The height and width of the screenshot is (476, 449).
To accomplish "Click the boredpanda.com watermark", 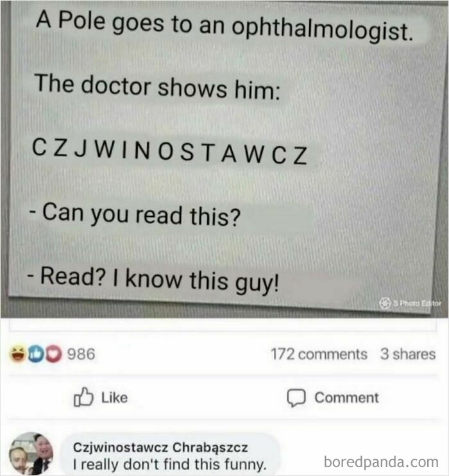I will click(381, 462).
